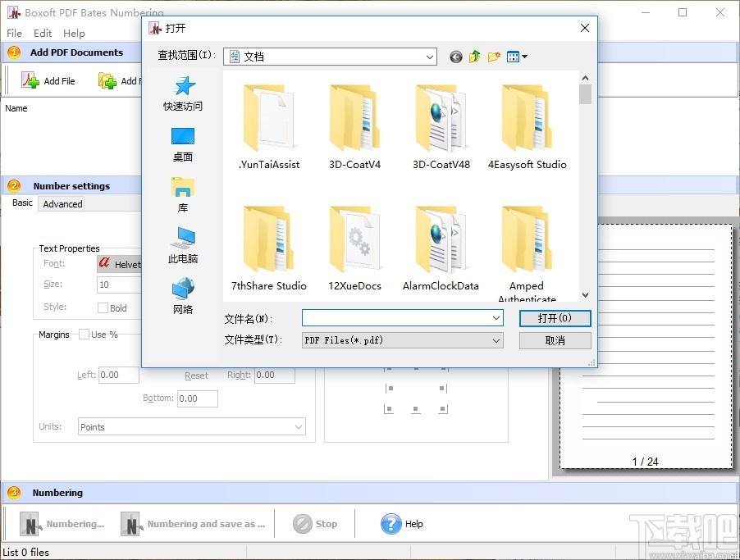
Task: Click the 取消 cancel button
Action: point(555,340)
